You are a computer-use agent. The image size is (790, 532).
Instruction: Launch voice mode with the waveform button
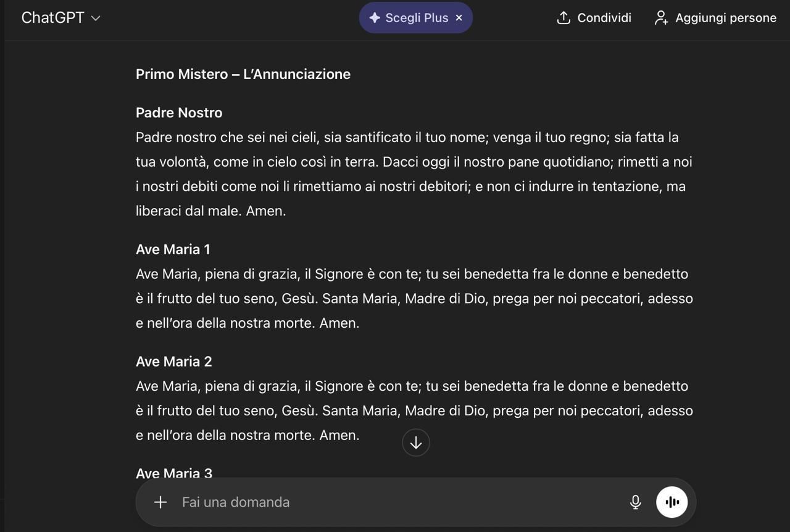click(x=672, y=502)
